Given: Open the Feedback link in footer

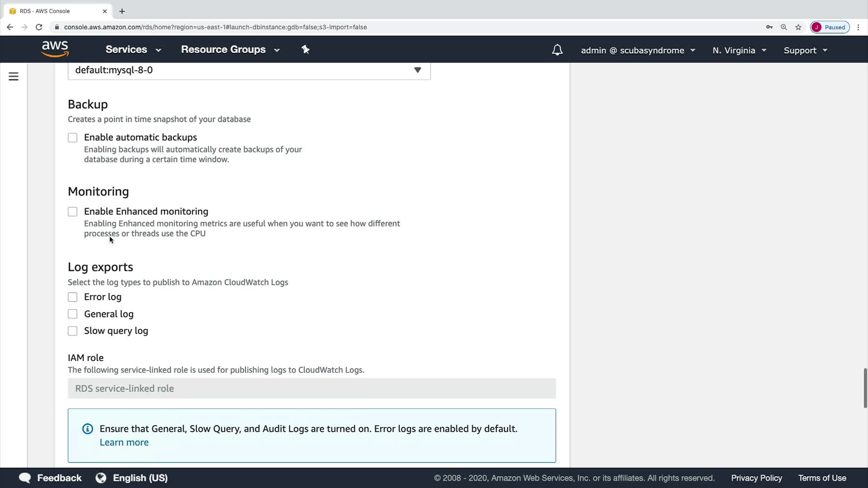Looking at the screenshot, I should tap(59, 478).
